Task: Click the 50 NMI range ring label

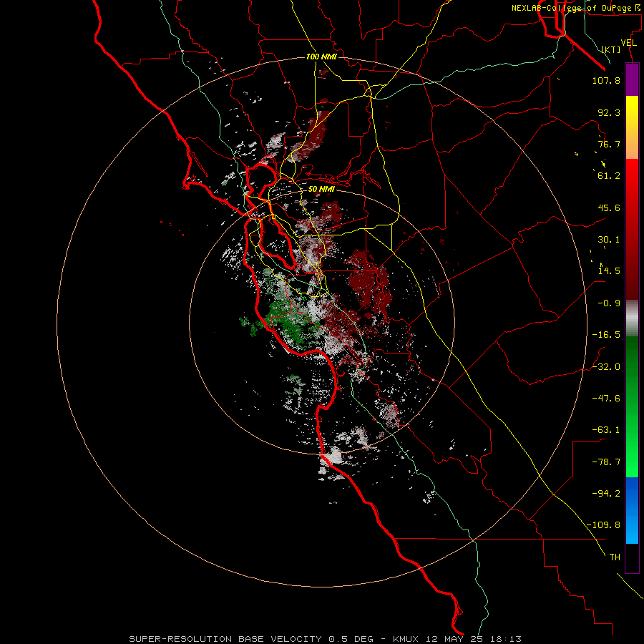Action: [321, 189]
